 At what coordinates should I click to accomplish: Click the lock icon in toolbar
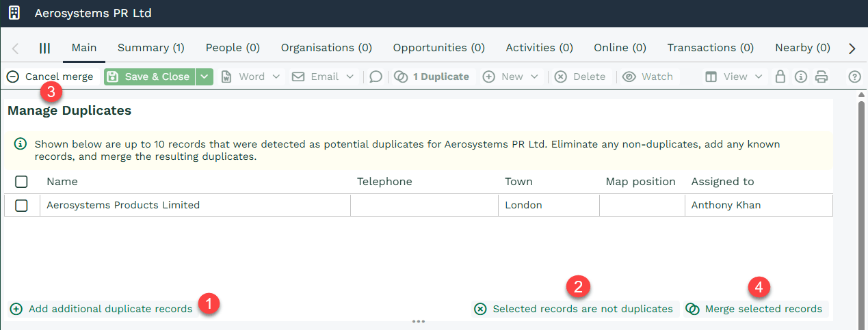[x=780, y=77]
